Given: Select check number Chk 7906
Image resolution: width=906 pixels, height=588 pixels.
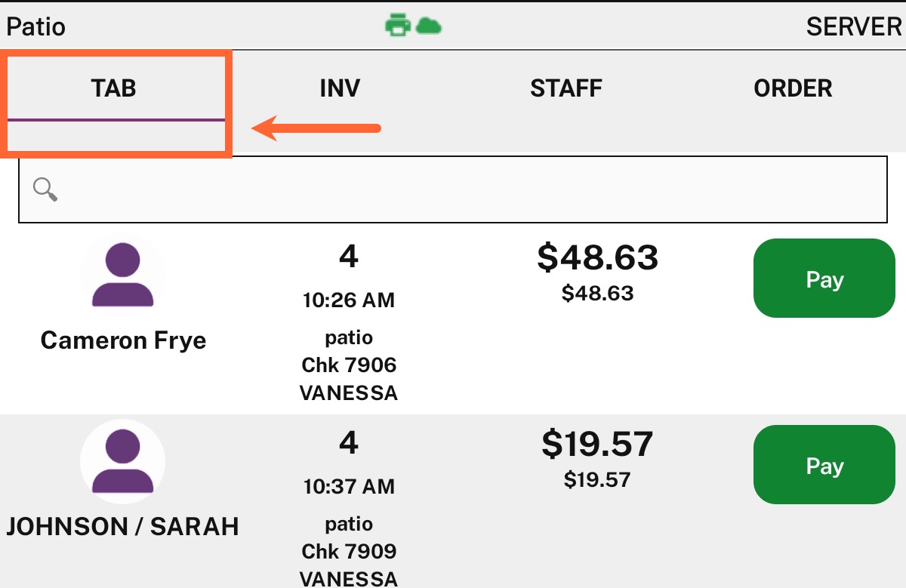Looking at the screenshot, I should pos(349,365).
